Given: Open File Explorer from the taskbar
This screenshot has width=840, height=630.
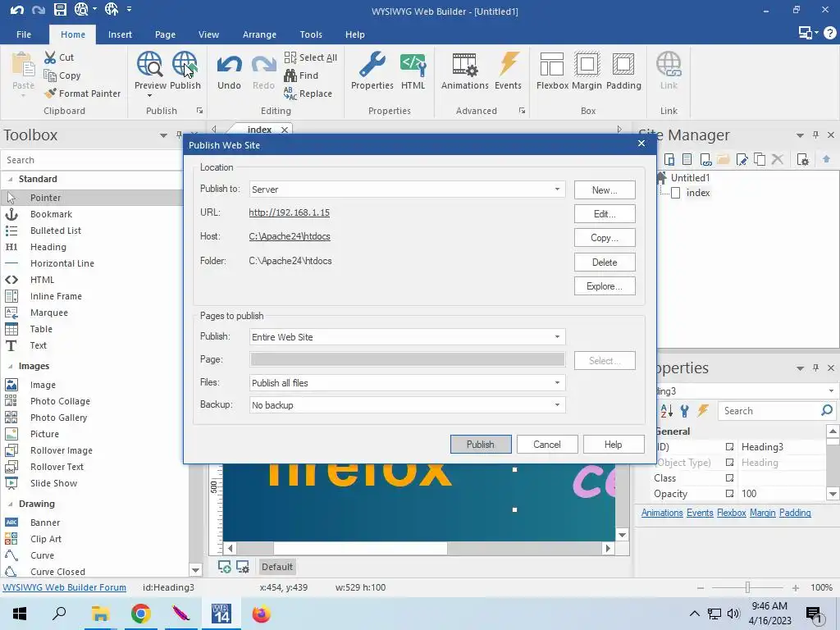Looking at the screenshot, I should coord(100,614).
